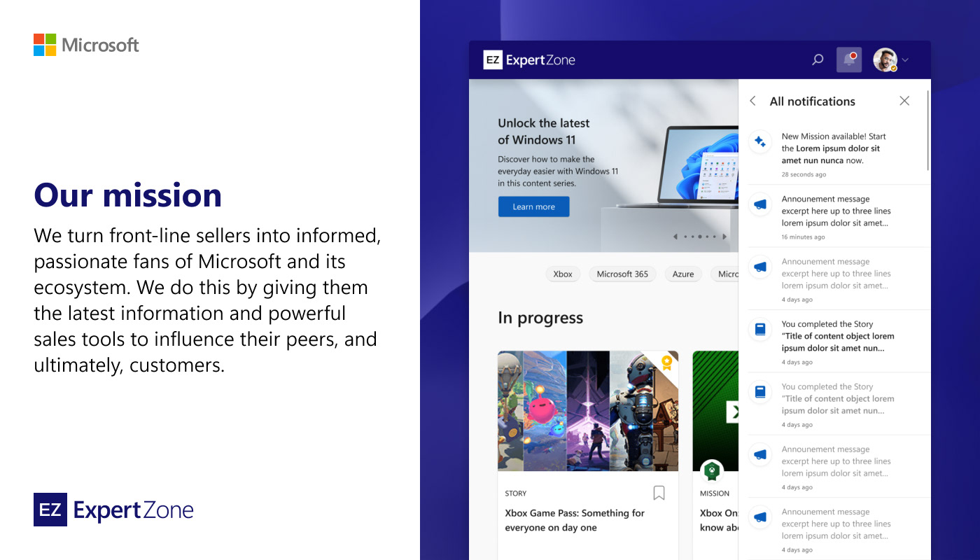This screenshot has width=980, height=560.
Task: Click the 'Our mission' heading
Action: [x=127, y=195]
